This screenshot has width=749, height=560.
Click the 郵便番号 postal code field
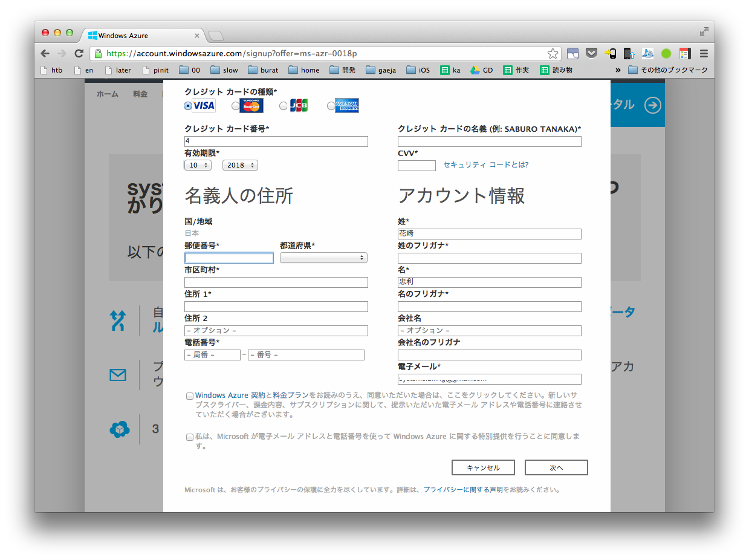229,258
